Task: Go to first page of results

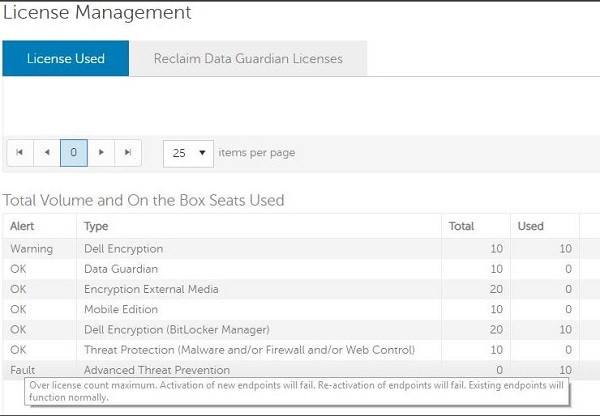Action: click(20, 153)
